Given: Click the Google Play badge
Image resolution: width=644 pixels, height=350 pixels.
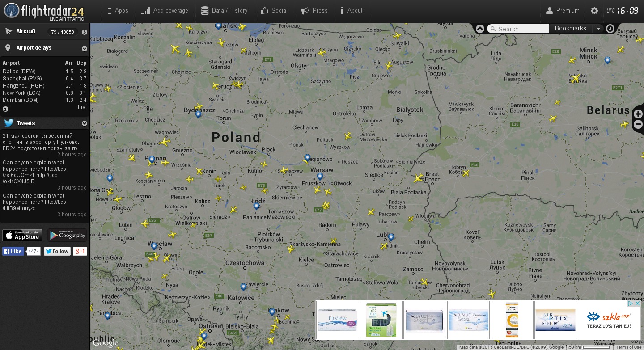Looking at the screenshot, I should click(x=67, y=235).
